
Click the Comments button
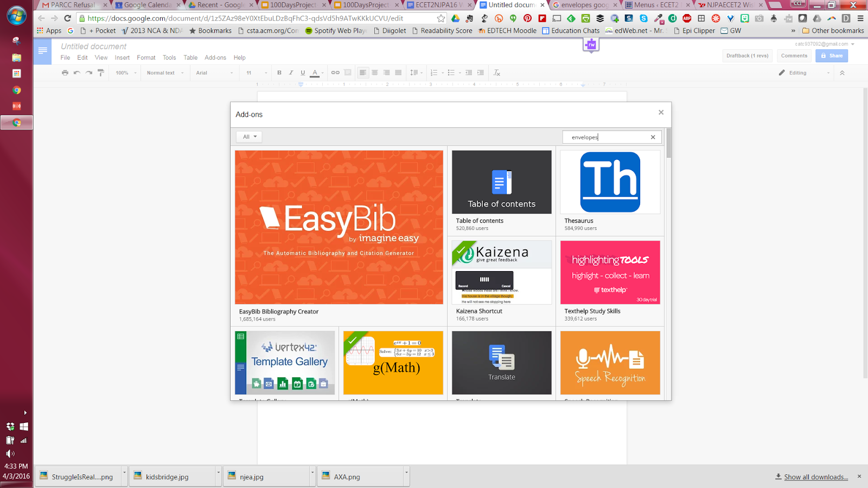[x=794, y=55]
